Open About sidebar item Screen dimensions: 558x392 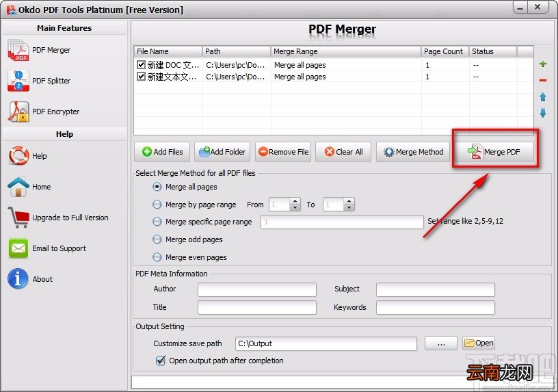42,279
